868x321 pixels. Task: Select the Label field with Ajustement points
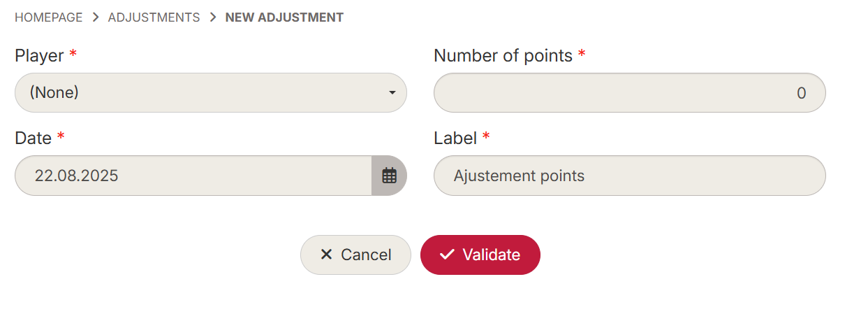pos(629,176)
